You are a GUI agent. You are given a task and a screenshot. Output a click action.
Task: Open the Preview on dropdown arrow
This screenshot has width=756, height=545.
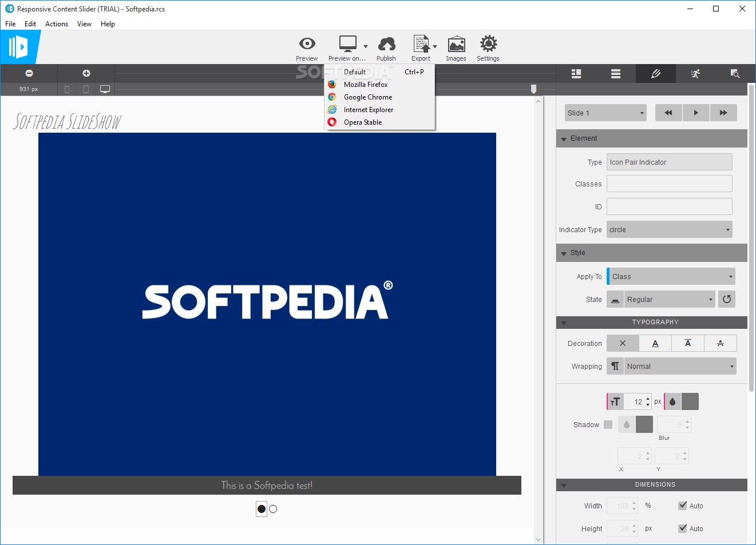tap(365, 46)
